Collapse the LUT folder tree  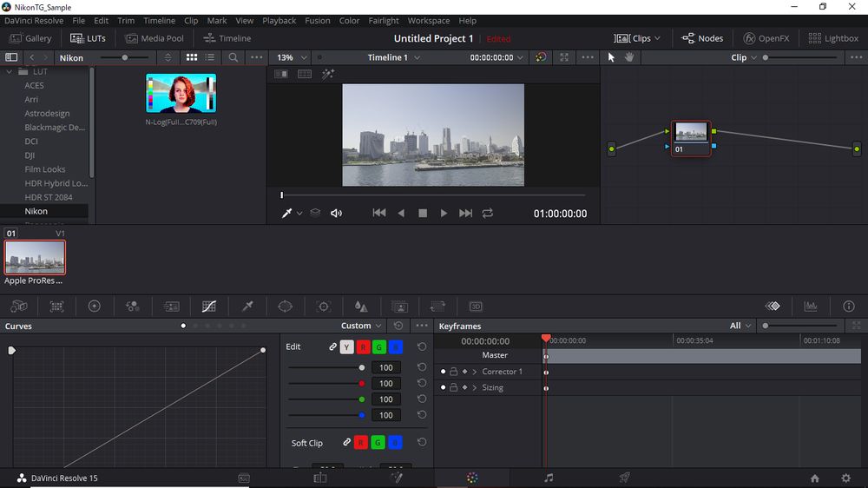coord(9,71)
